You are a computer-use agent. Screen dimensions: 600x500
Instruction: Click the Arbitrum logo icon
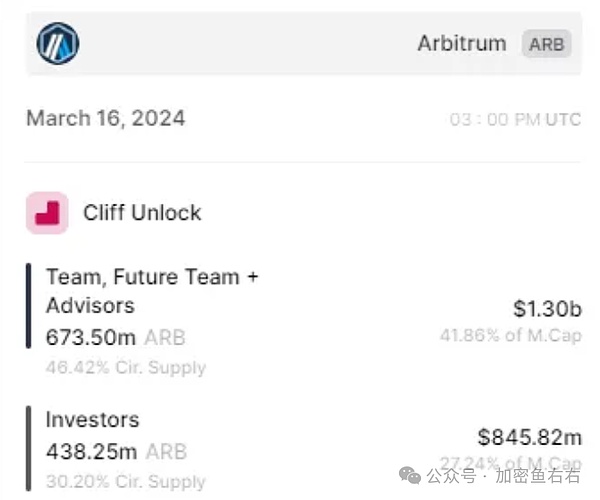58,43
